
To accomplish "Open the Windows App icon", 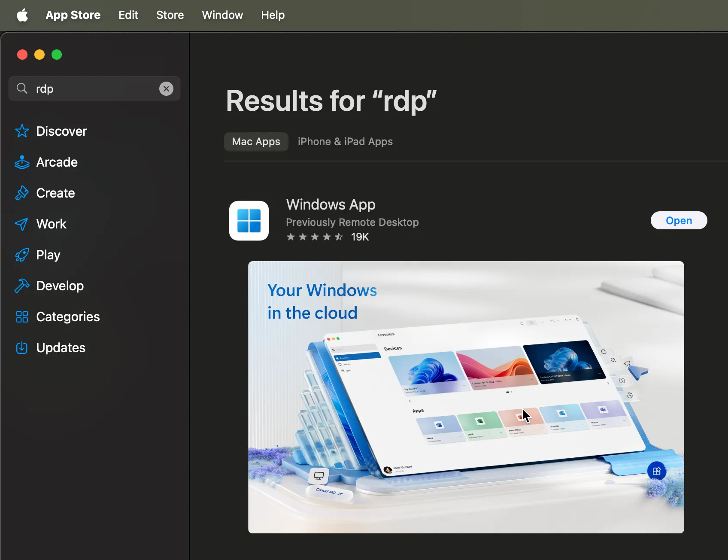I will [249, 221].
